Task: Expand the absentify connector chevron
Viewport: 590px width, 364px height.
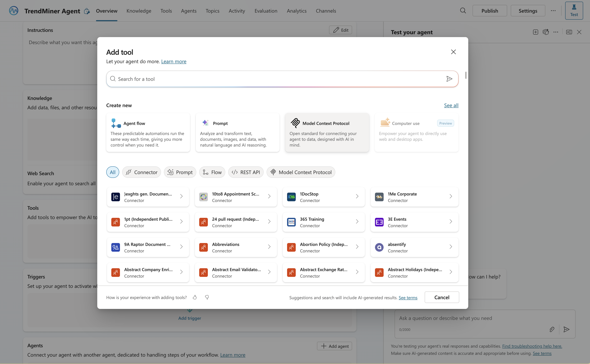Action: coord(451,247)
